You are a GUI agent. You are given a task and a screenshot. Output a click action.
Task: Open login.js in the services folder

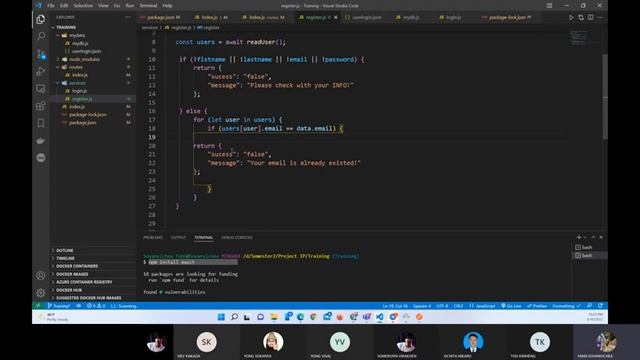click(x=79, y=91)
